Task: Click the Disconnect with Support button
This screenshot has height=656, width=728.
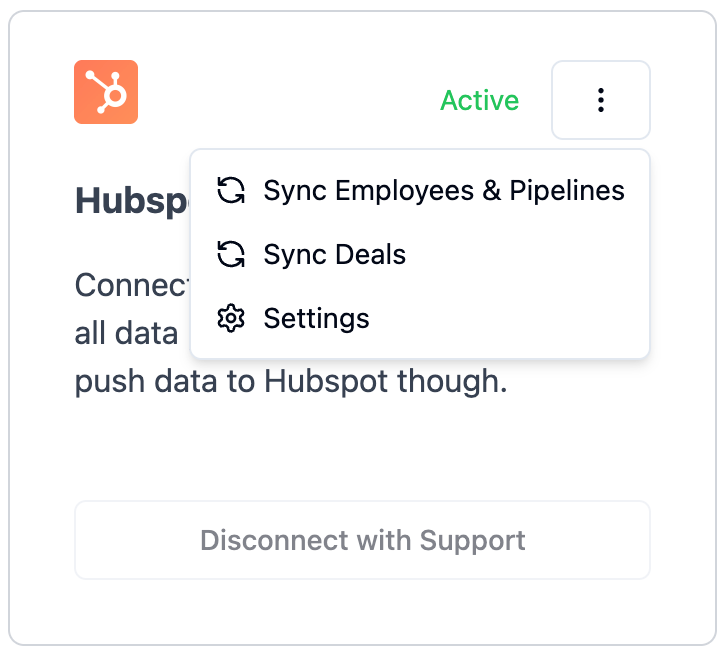Action: point(363,540)
